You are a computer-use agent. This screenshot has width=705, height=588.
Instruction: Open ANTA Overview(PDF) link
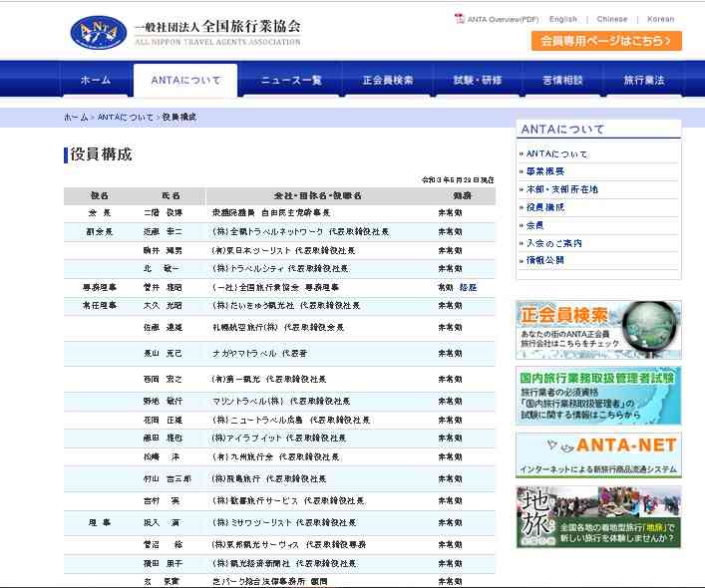pyautogui.click(x=503, y=19)
